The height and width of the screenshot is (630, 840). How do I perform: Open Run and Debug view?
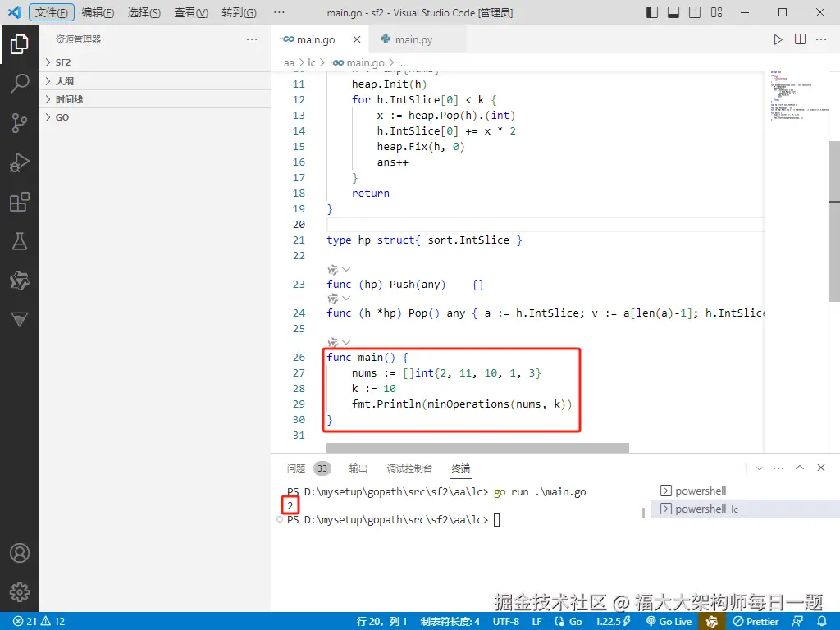[x=20, y=162]
